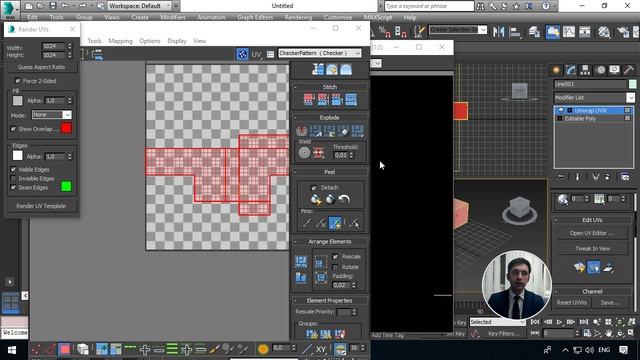Toggle Force 2-Sided checkbox
The image size is (640, 360).
(x=18, y=81)
